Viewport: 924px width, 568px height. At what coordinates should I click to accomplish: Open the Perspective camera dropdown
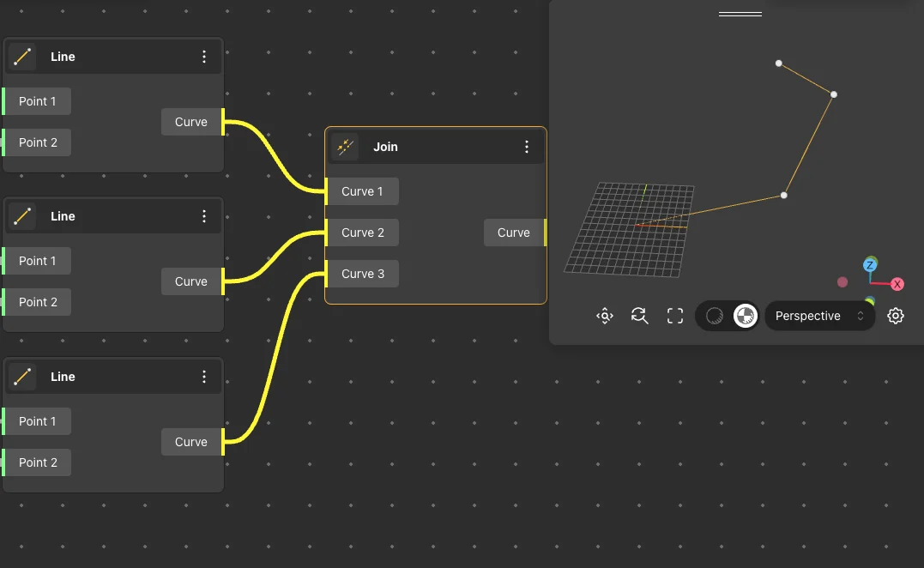coord(819,316)
